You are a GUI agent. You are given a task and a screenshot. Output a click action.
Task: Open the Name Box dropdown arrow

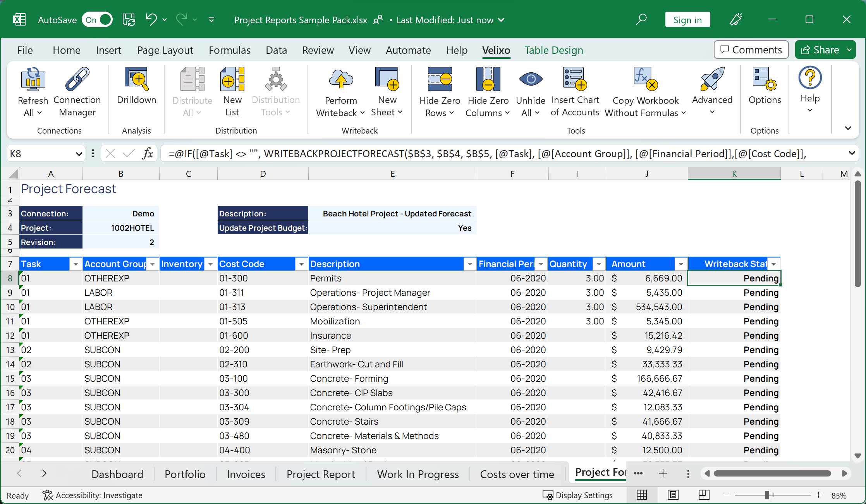(79, 154)
